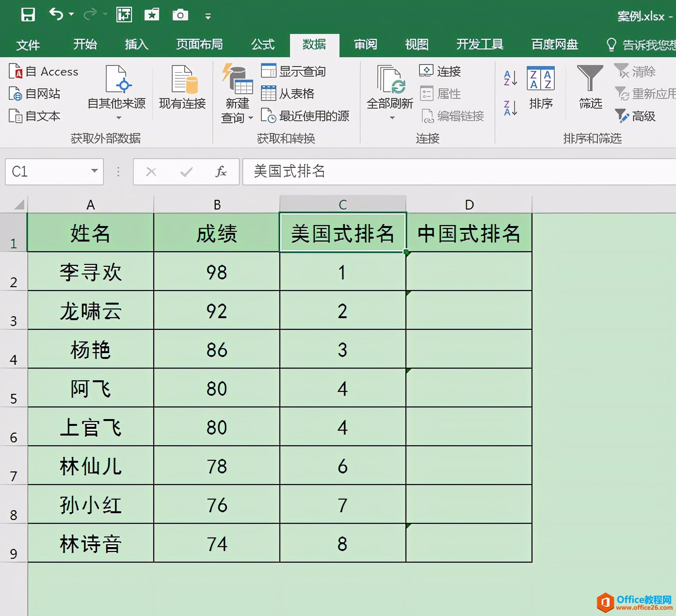Switch to the 开始 ribbon tab
Image resolution: width=676 pixels, height=616 pixels.
pos(85,45)
